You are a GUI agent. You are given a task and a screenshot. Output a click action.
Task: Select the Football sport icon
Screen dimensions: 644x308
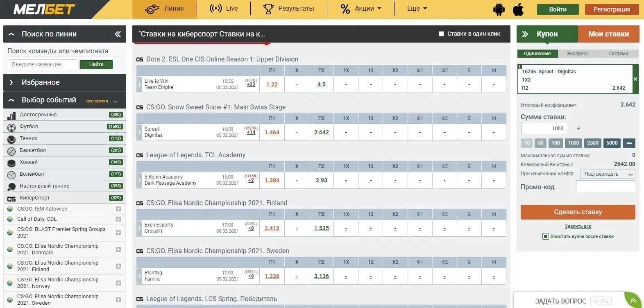click(11, 127)
